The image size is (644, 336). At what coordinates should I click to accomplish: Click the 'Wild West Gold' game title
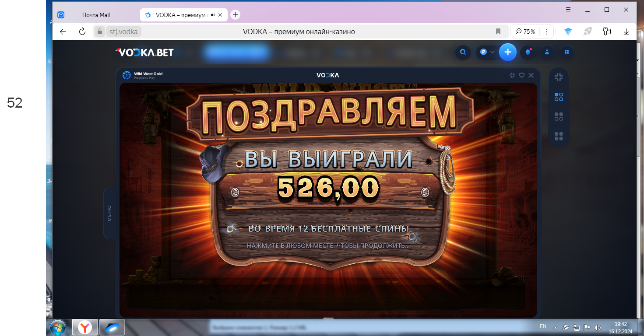(148, 74)
